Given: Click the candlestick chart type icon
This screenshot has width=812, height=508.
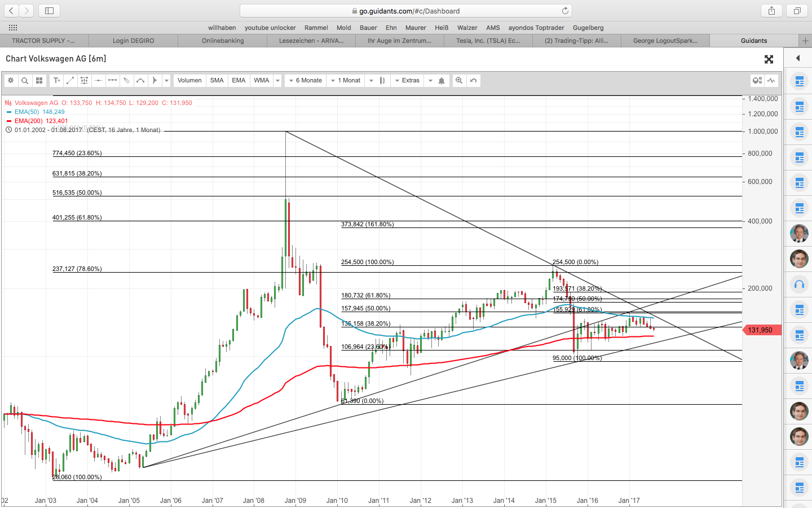Looking at the screenshot, I should pyautogui.click(x=382, y=81).
